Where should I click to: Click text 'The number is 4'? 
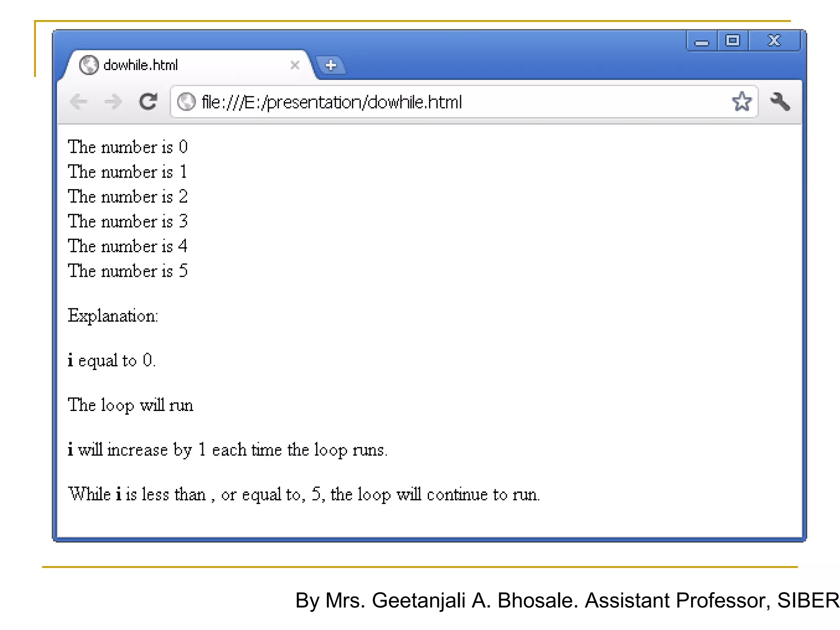point(128,246)
